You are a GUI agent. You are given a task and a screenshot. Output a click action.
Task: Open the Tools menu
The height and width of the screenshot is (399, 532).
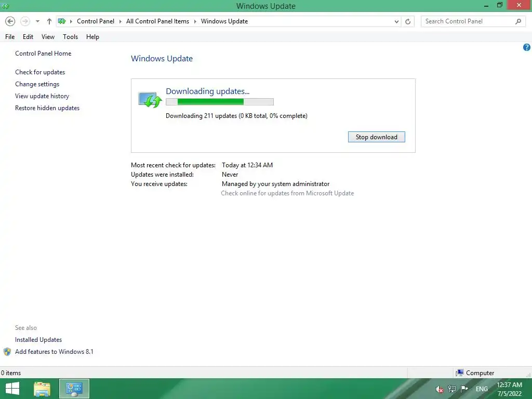pyautogui.click(x=70, y=37)
